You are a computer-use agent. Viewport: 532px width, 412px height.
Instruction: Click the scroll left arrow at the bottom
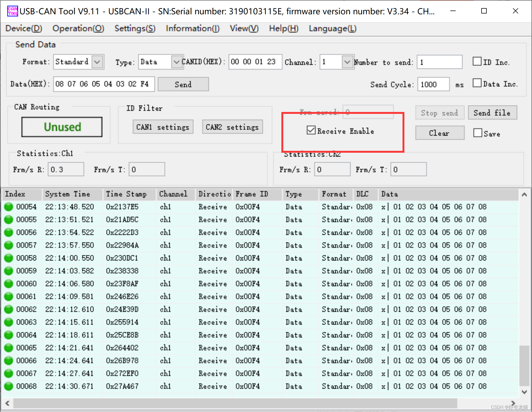7,403
